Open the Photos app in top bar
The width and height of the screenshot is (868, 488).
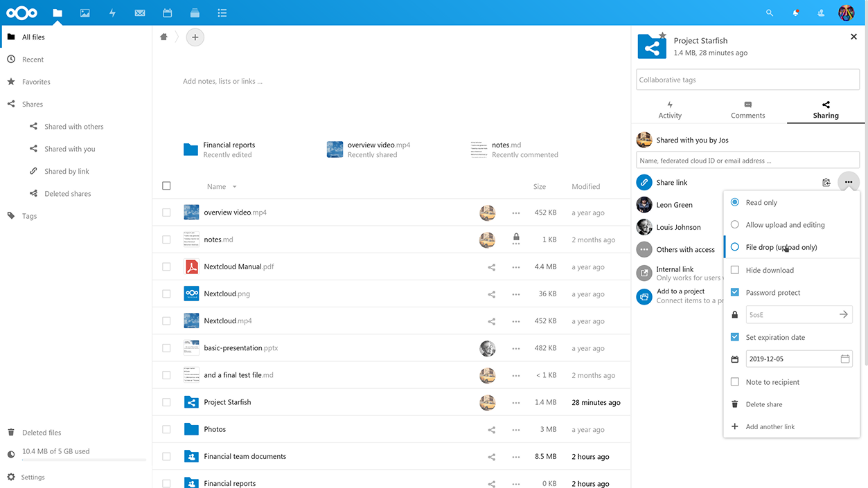pyautogui.click(x=85, y=12)
